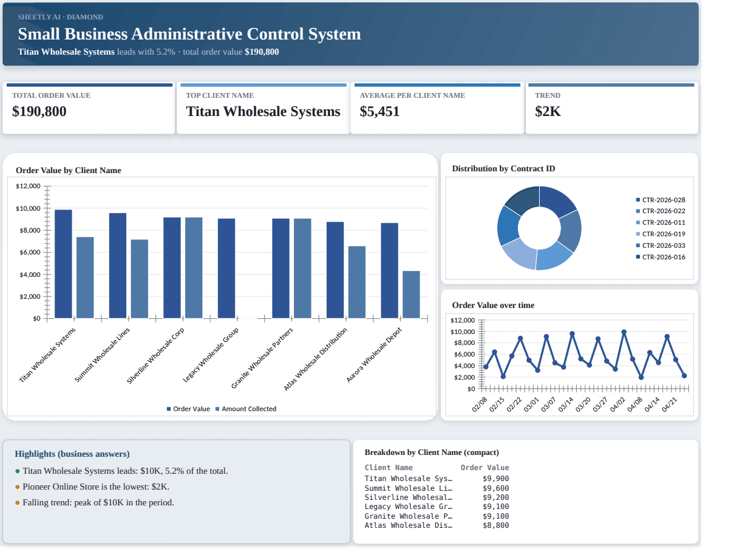
Task: Click the Titan Wholesale row value $9,900
Action: tap(496, 479)
